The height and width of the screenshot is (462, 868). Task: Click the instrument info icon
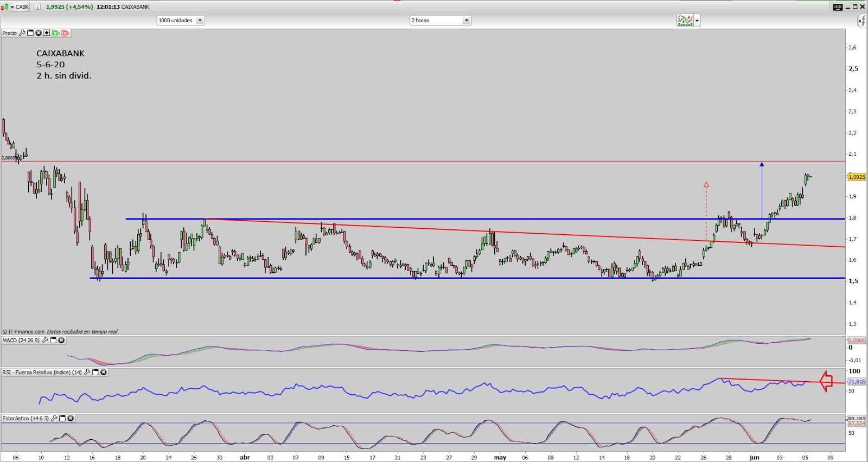click(38, 7)
